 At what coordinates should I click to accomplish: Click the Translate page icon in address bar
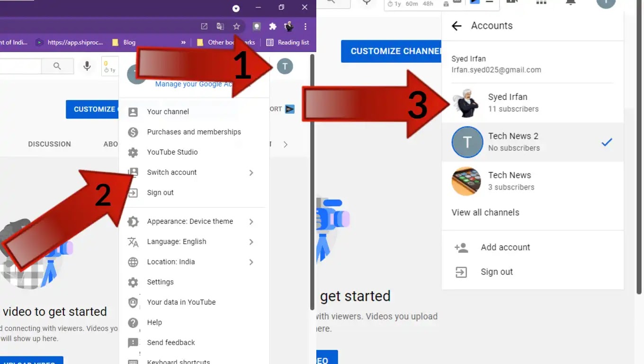pos(220,27)
